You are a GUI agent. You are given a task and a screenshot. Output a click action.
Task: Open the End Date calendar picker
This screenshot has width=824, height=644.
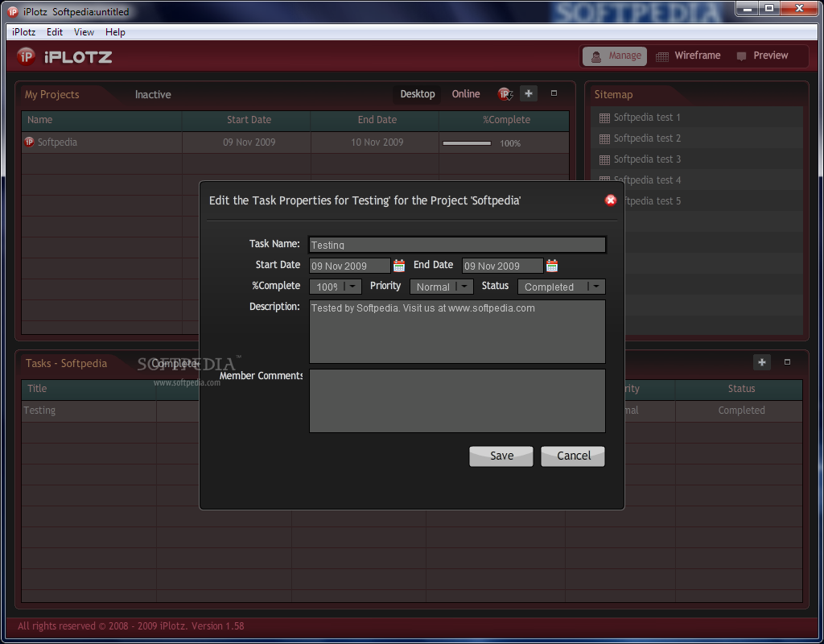pyautogui.click(x=552, y=266)
